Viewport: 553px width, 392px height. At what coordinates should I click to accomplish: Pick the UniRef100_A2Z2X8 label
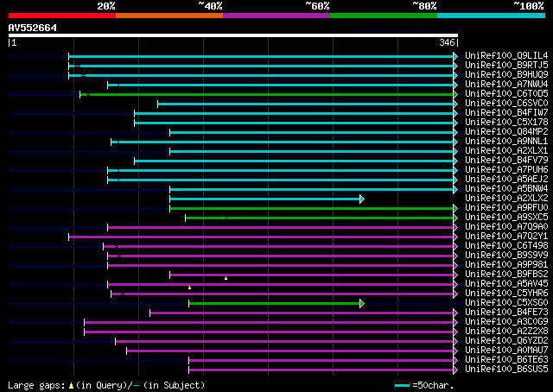506,332
